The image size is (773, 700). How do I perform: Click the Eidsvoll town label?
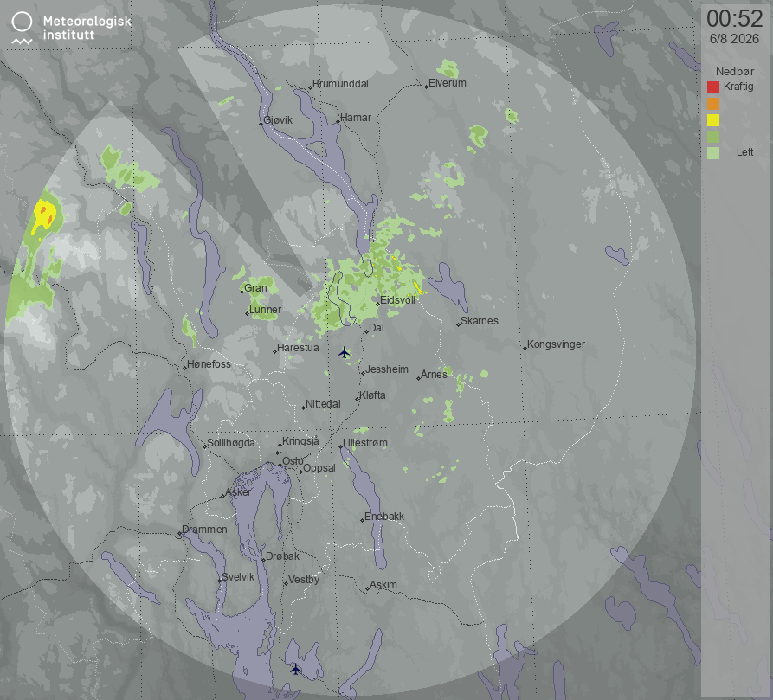(397, 300)
